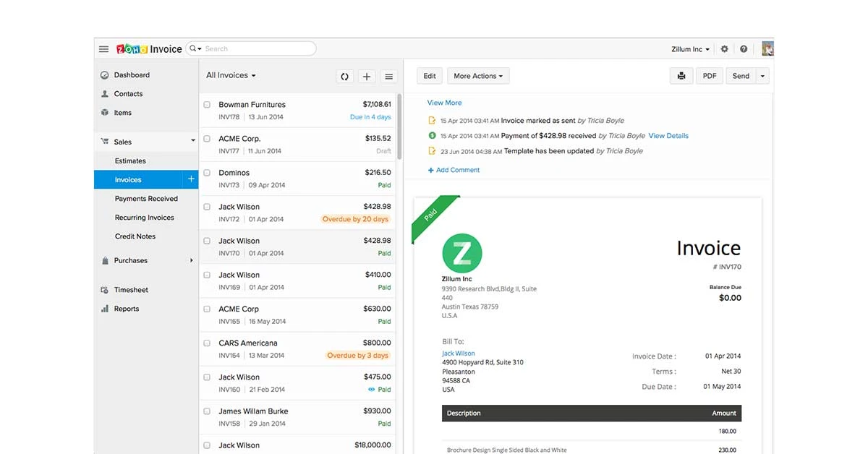Open Recurring Invoices in the sidebar
868x454 pixels.
[143, 217]
